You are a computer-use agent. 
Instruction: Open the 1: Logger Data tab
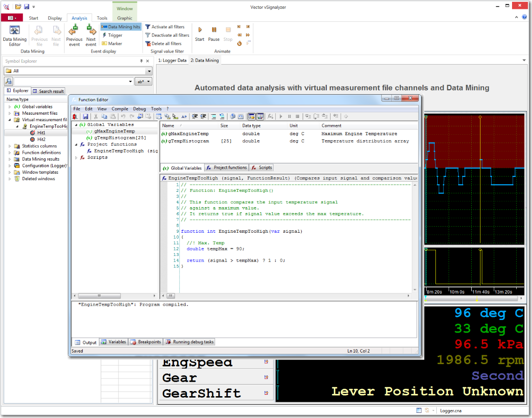[x=172, y=60]
